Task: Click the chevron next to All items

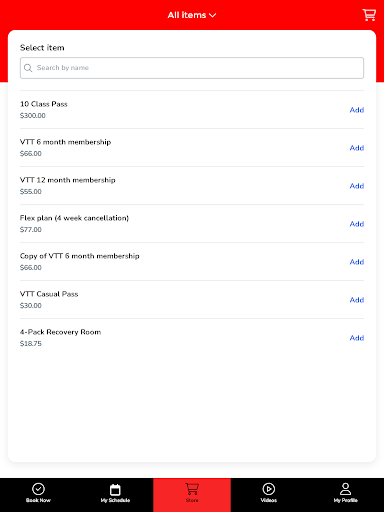Action: pyautogui.click(x=213, y=15)
